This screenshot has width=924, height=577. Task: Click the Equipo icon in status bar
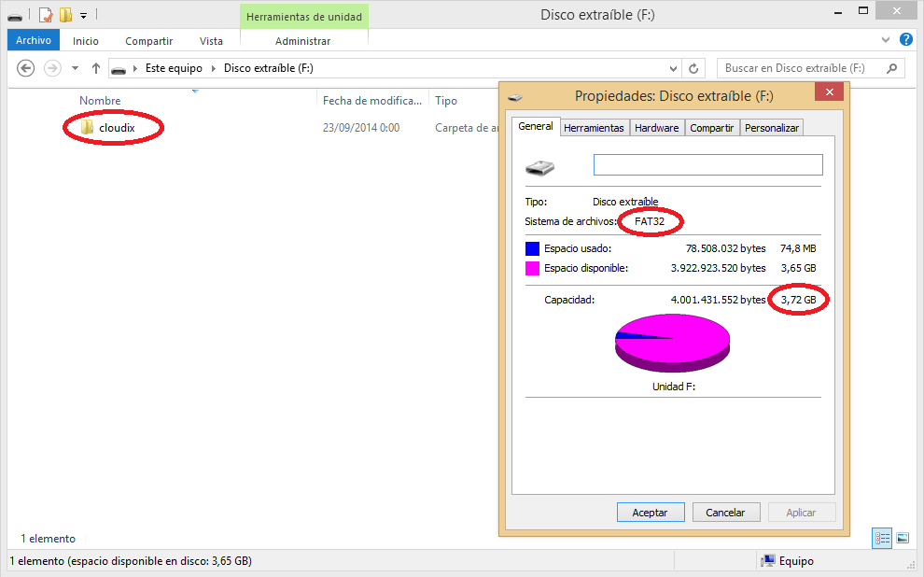coord(767,560)
